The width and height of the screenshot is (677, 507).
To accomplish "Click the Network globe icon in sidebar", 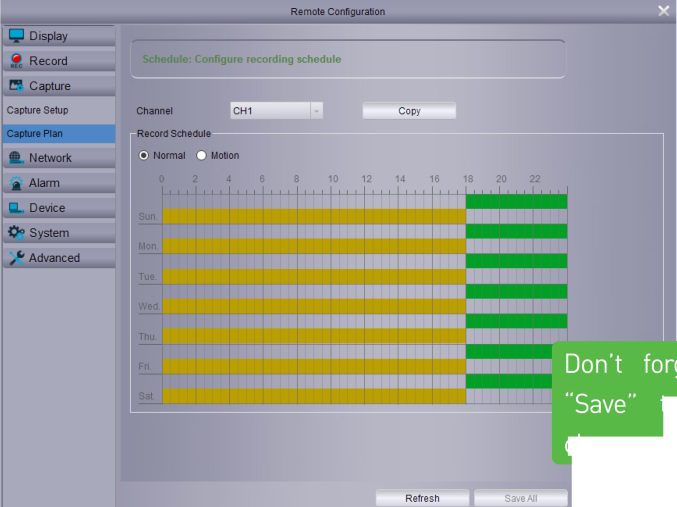I will click(16, 158).
